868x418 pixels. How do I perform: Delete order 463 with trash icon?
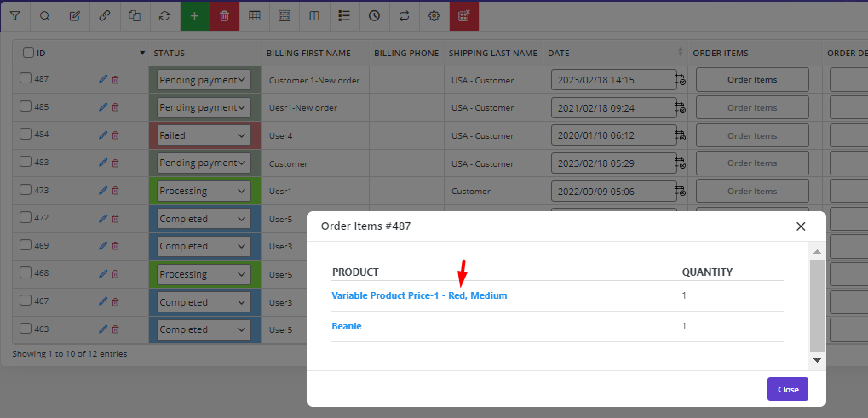115,329
